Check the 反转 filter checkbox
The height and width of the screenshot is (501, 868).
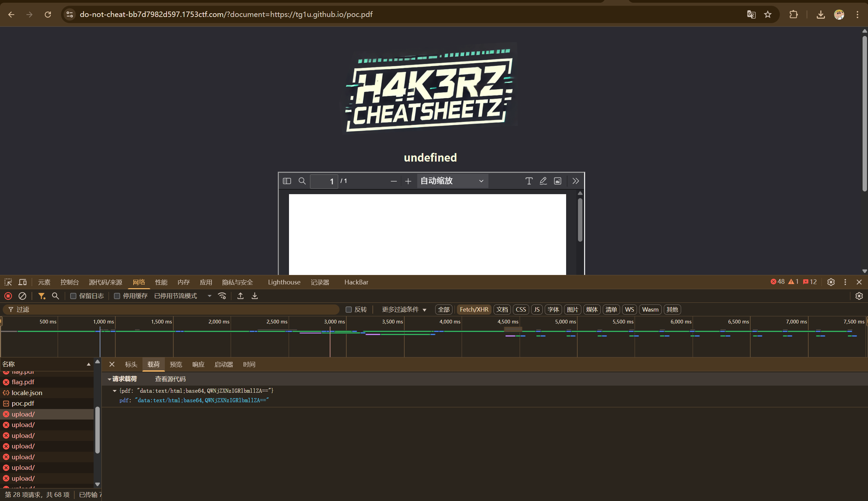pyautogui.click(x=349, y=310)
